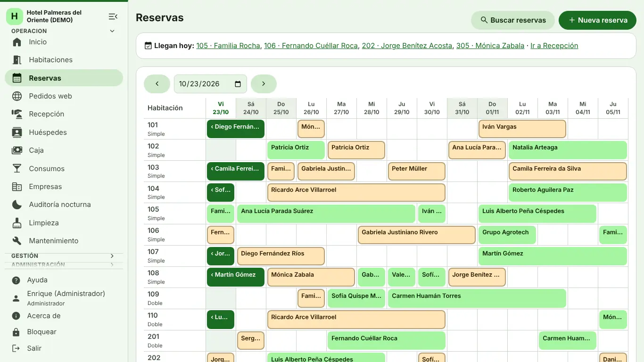This screenshot has width=644, height=362.
Task: Open Roberto Aguilera Paz reservation
Action: pyautogui.click(x=568, y=192)
